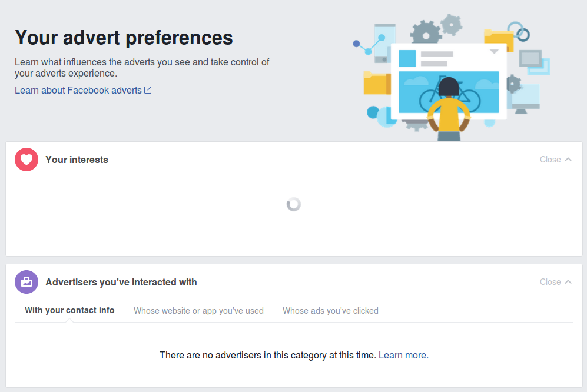Click the Your advert preferences heading
The width and height of the screenshot is (587, 392).
pos(124,38)
